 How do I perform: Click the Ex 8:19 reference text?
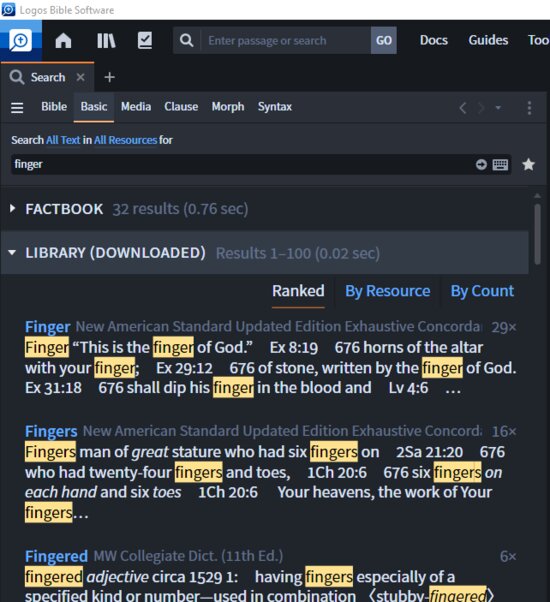tap(294, 348)
